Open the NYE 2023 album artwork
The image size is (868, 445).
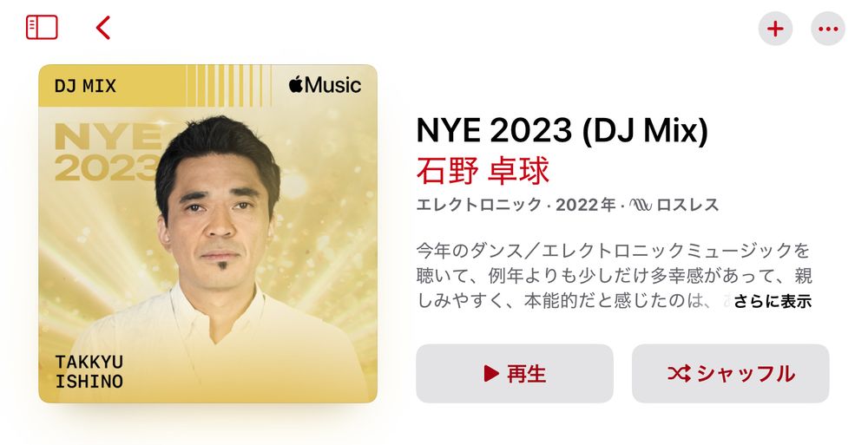point(207,233)
